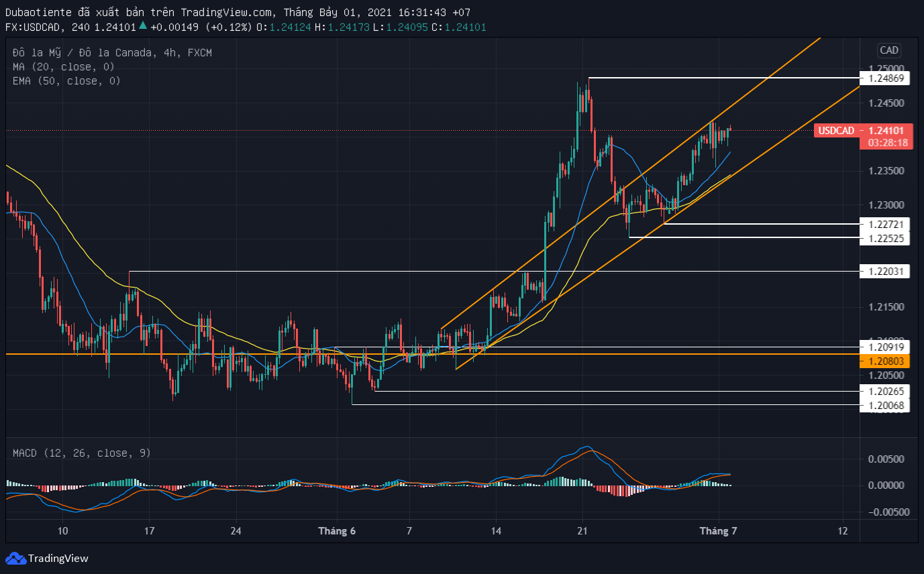Click the 1.21500 price axis value
The image size is (924, 574).
point(887,307)
